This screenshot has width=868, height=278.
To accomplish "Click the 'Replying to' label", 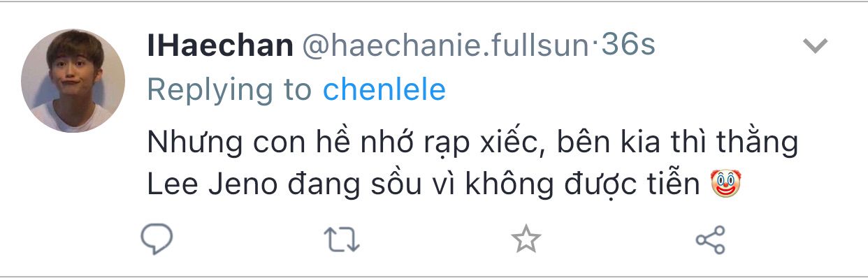I will tap(230, 91).
